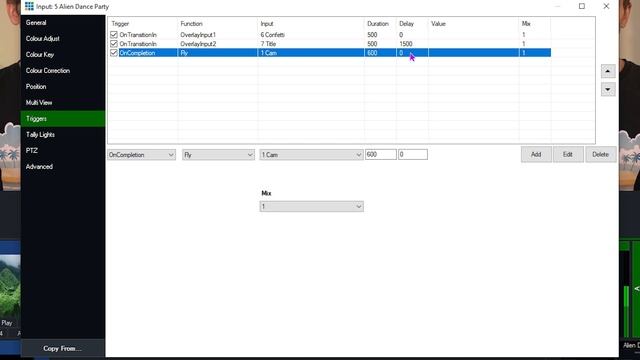
Task: Open the Advanced tab
Action: [x=63, y=167]
